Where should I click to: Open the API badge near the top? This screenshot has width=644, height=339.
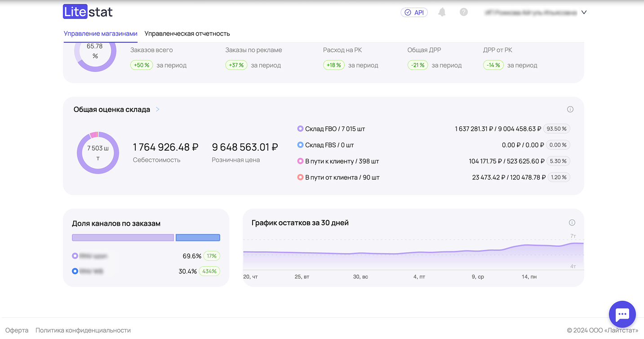[414, 12]
